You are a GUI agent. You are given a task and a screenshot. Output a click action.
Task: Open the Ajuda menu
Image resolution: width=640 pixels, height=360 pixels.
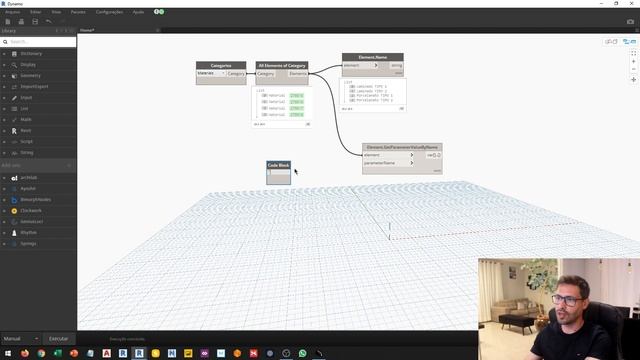point(138,12)
